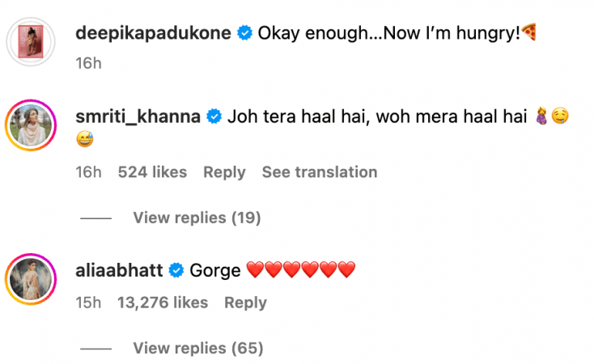Viewport: 594px width, 364px height.
Task: Click the pizza emoji in the caption
Action: (531, 34)
